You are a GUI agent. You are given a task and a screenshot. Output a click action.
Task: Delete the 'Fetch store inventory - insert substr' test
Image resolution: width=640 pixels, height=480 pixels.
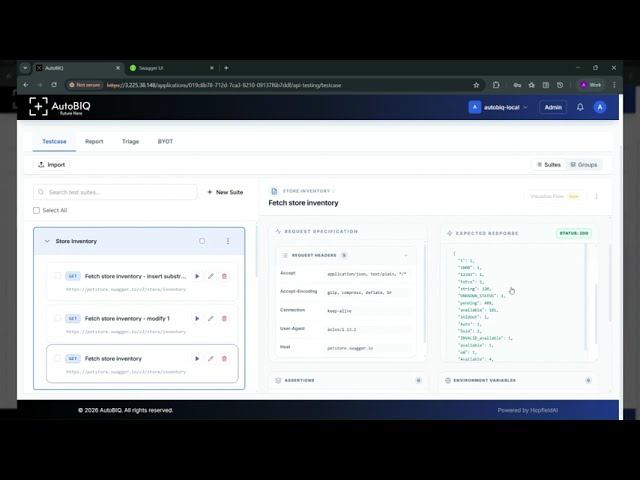[224, 276]
